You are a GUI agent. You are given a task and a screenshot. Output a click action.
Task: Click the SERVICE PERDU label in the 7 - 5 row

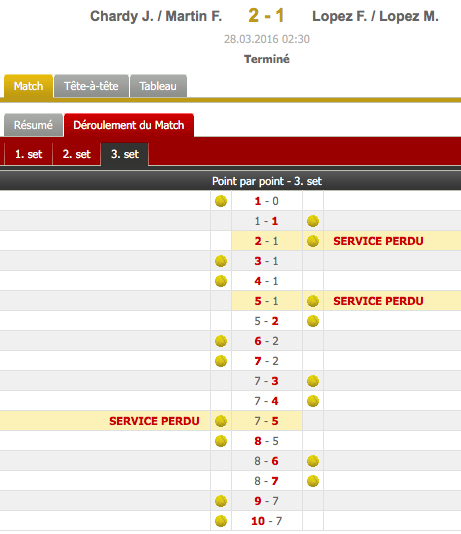(x=154, y=421)
